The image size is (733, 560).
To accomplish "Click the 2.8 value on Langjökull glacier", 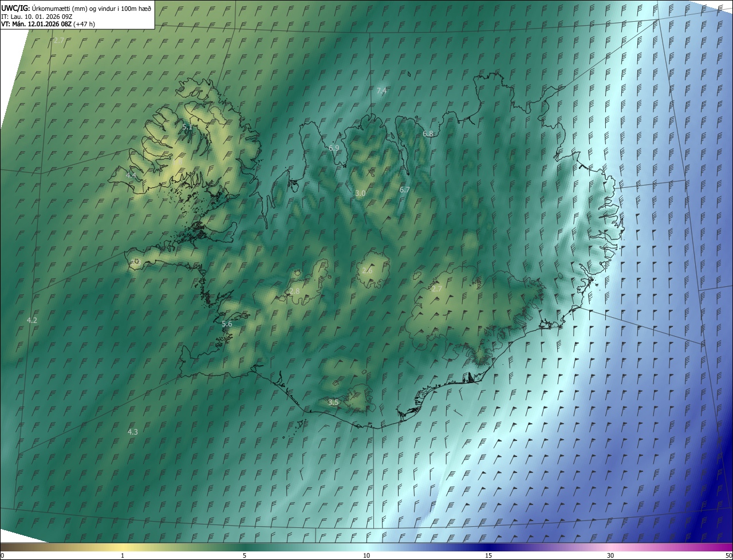I will pos(294,291).
